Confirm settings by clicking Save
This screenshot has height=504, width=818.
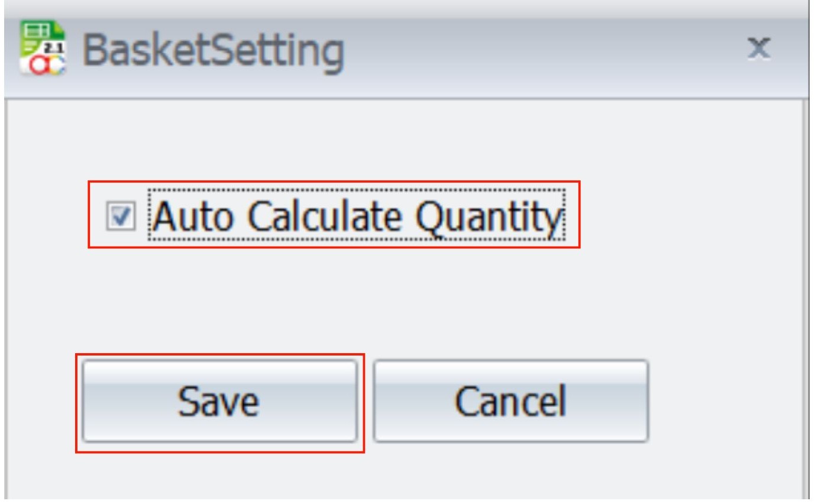[x=219, y=401]
